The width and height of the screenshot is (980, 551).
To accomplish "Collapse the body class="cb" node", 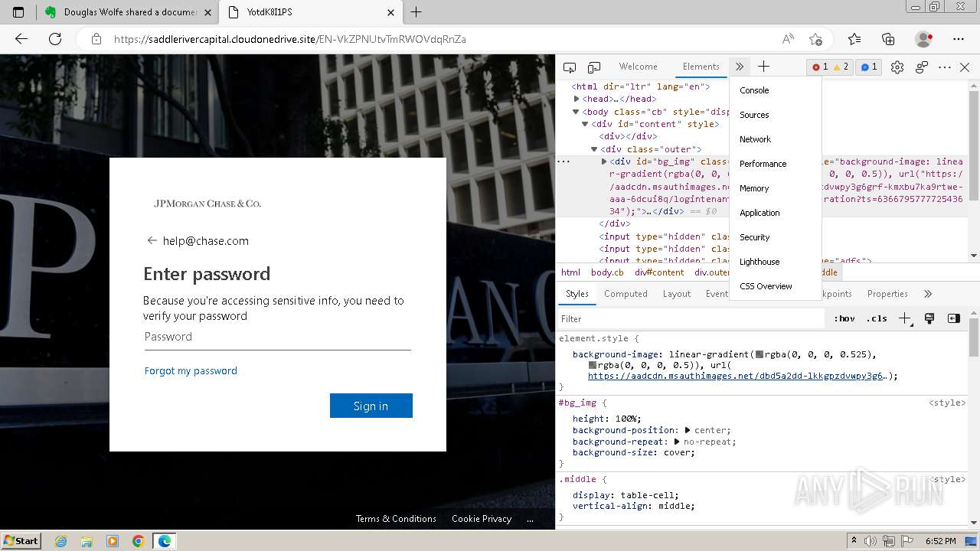I will tap(577, 112).
